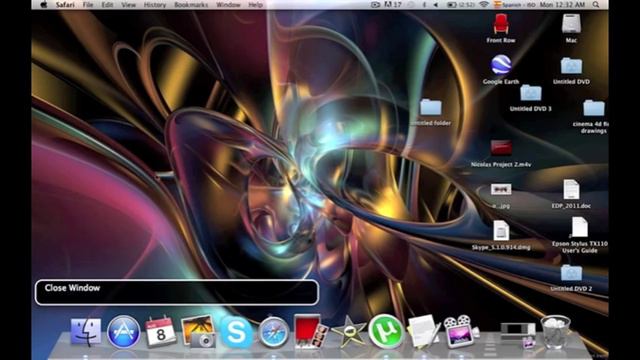The width and height of the screenshot is (640, 360).
Task: Open the History menu
Action: click(x=155, y=5)
